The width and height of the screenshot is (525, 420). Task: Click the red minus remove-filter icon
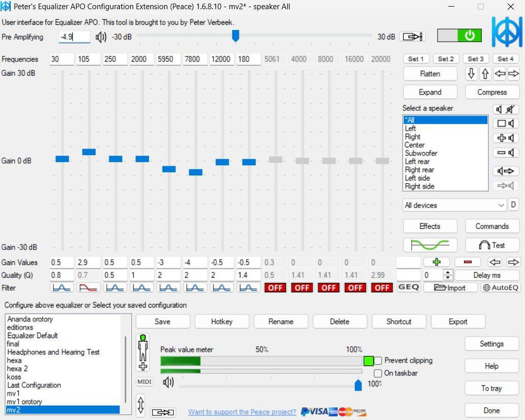tap(468, 262)
